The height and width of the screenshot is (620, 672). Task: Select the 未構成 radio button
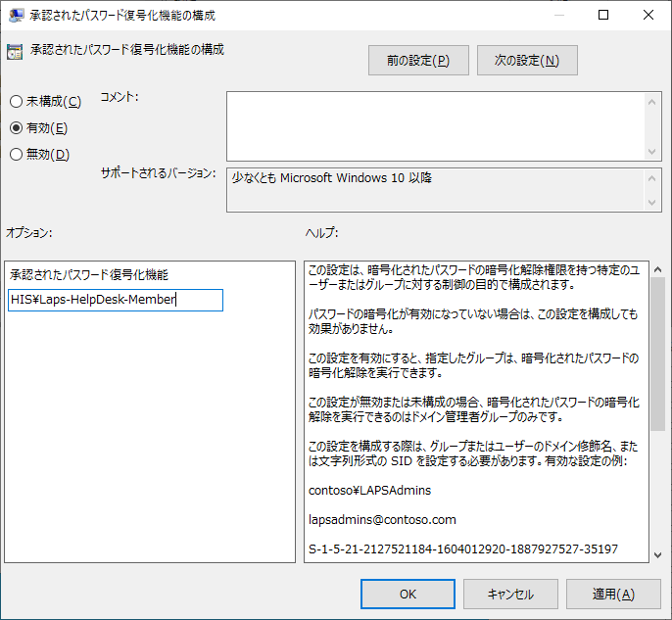pos(16,102)
